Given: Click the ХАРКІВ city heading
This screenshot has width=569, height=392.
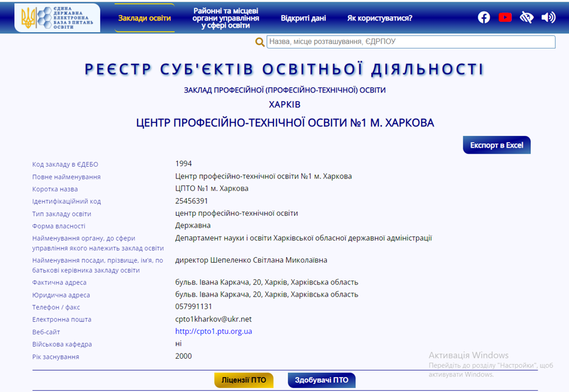Looking at the screenshot, I should click(x=285, y=105).
